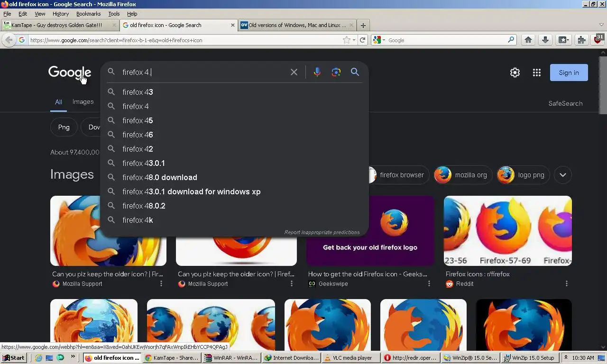Go back with Firefox back arrow
This screenshot has width=607, height=364.
9,40
